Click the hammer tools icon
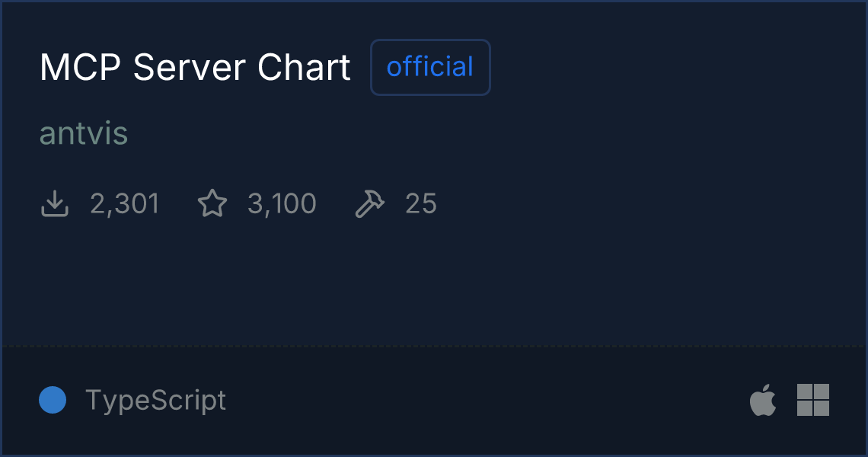 (x=370, y=204)
